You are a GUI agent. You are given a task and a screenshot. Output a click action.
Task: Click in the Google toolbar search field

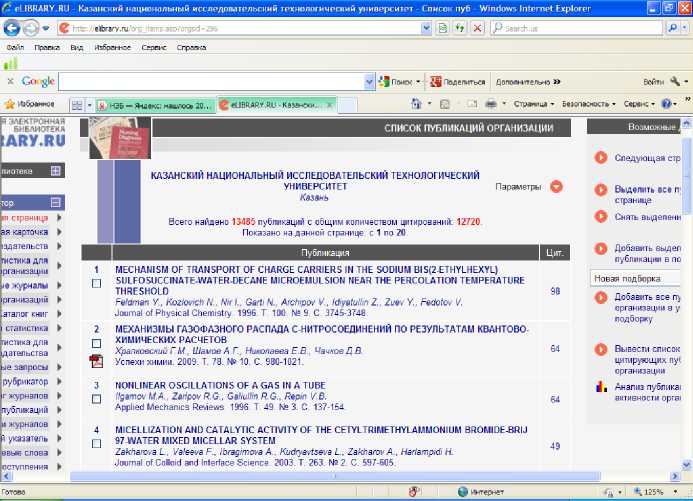211,82
